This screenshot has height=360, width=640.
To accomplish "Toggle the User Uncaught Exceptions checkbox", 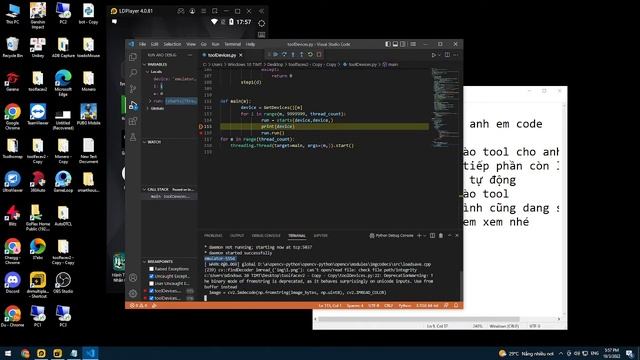I will 151,283.
